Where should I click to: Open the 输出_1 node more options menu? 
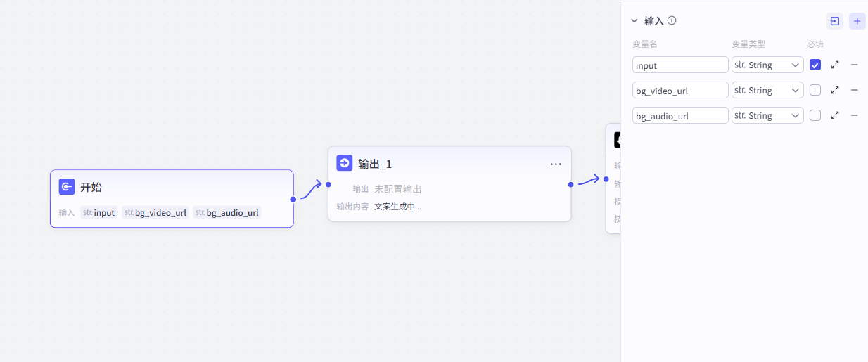[556, 164]
